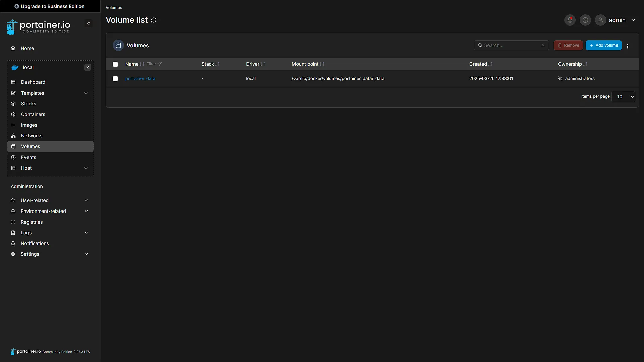644x362 pixels.
Task: Click the Networks icon in sidebar
Action: [13, 136]
